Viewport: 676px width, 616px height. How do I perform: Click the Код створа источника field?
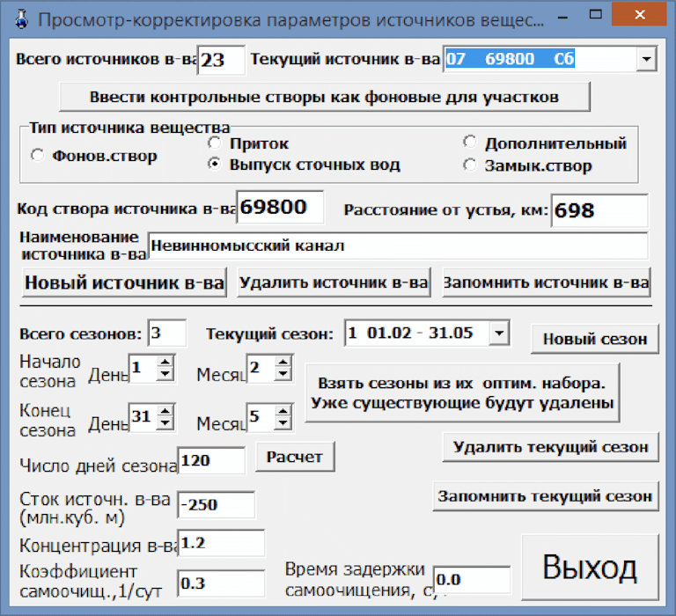[x=281, y=208]
